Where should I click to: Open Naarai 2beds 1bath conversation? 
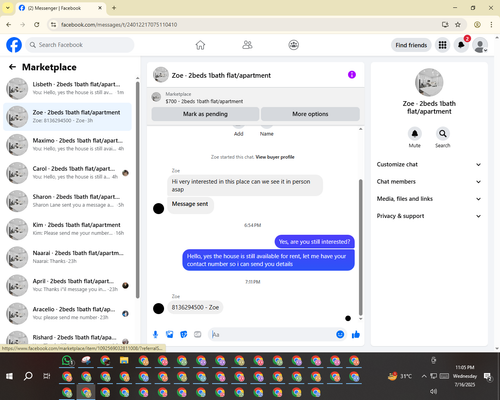[67, 257]
